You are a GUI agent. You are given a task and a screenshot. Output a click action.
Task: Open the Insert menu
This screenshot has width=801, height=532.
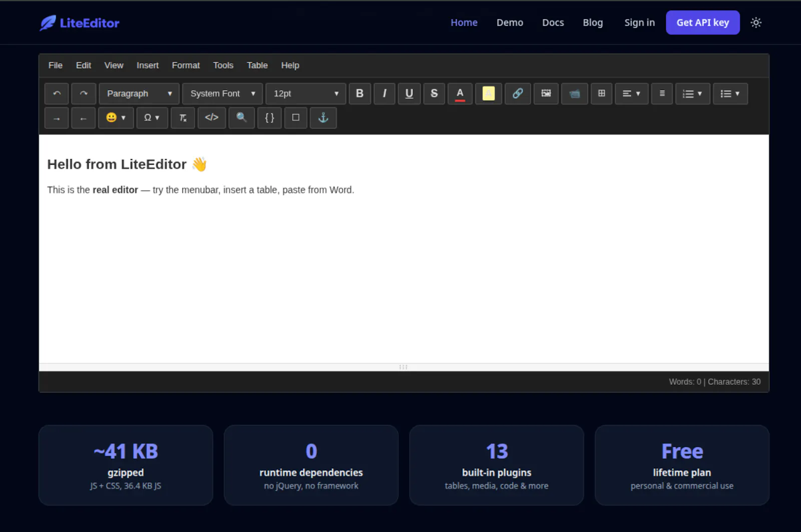coord(148,66)
